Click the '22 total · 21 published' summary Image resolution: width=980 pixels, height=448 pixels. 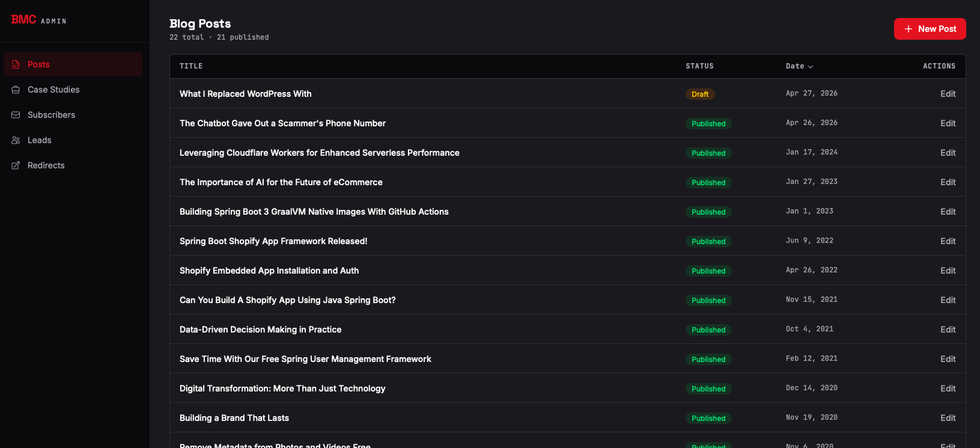tap(219, 37)
